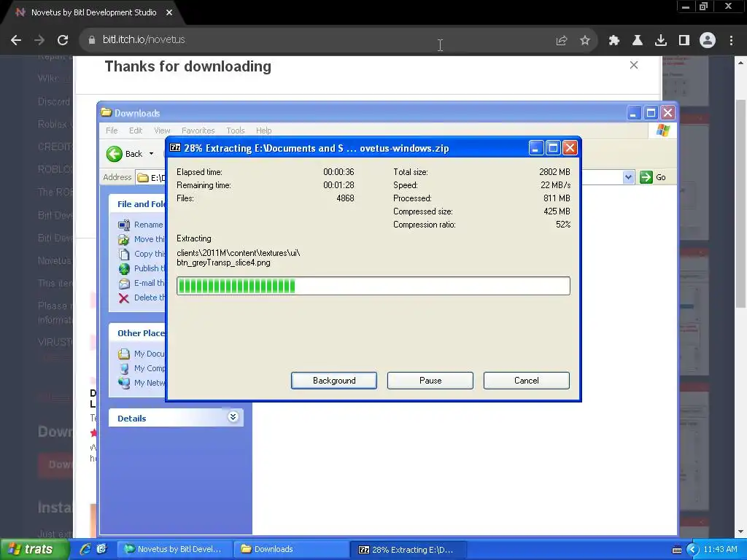This screenshot has width=747, height=560.
Task: Expand the Details panel chevron
Action: point(233,417)
